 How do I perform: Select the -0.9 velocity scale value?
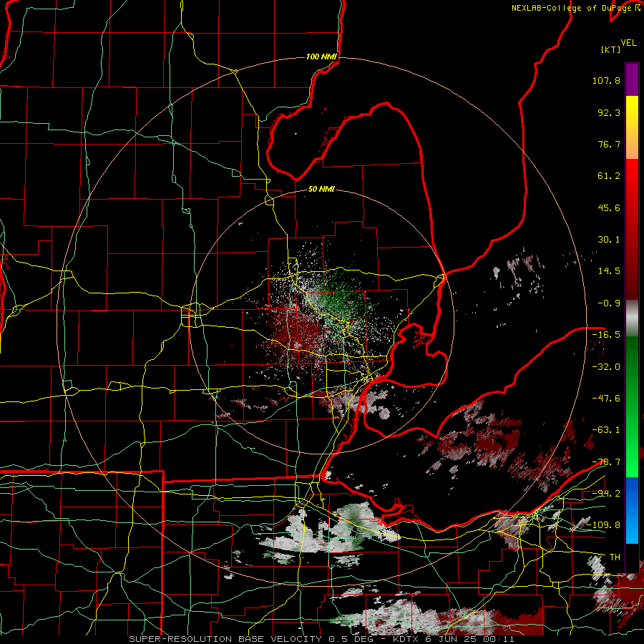point(609,303)
